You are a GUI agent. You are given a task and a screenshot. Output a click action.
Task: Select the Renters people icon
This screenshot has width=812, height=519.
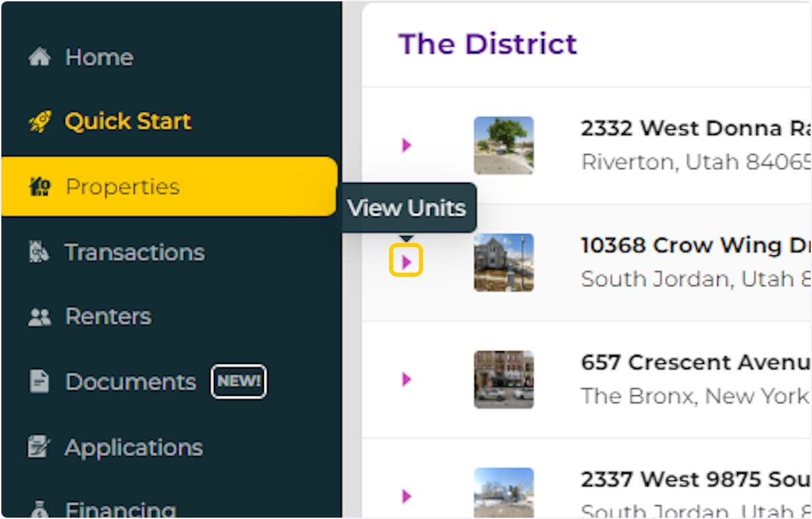pos(39,316)
